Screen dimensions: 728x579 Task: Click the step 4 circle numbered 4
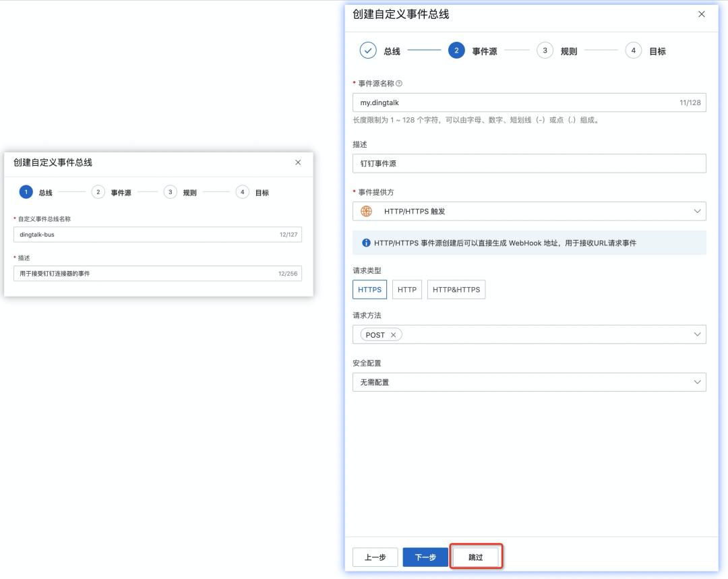tap(633, 49)
